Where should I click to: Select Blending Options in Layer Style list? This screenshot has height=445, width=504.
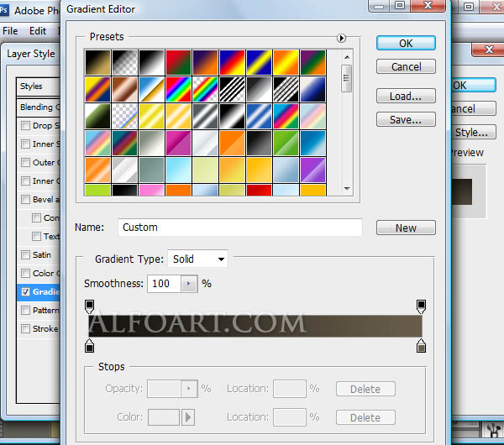[39, 107]
